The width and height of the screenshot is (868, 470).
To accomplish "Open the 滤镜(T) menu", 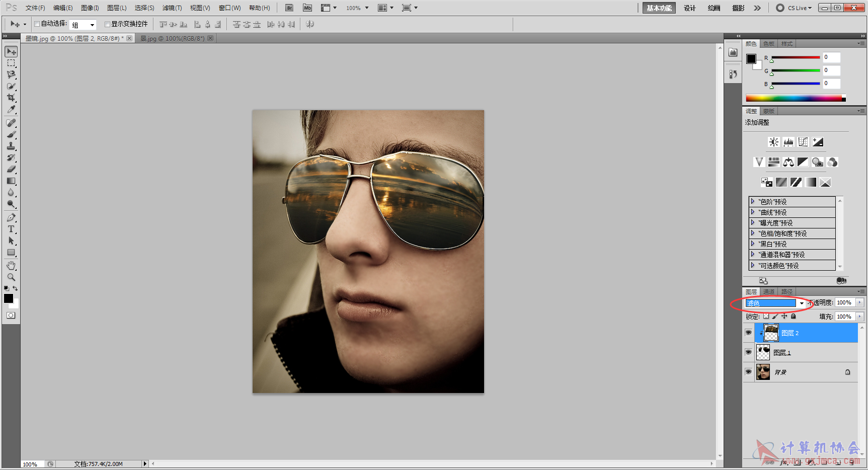I will pos(172,8).
